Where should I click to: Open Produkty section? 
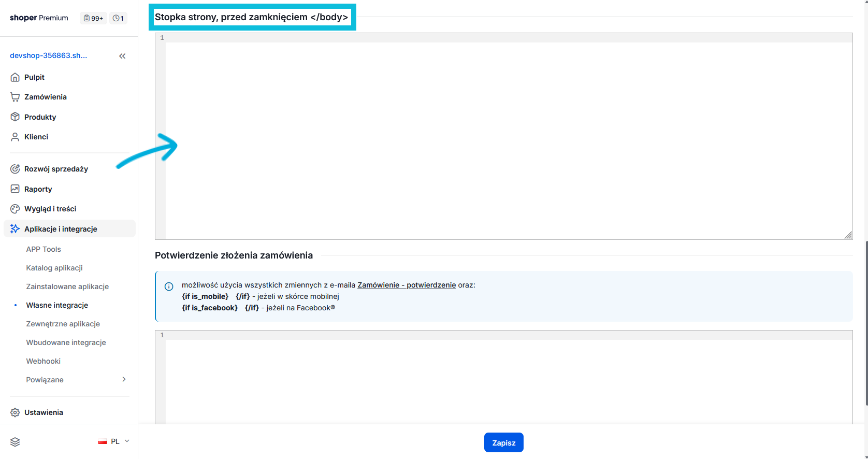40,117
